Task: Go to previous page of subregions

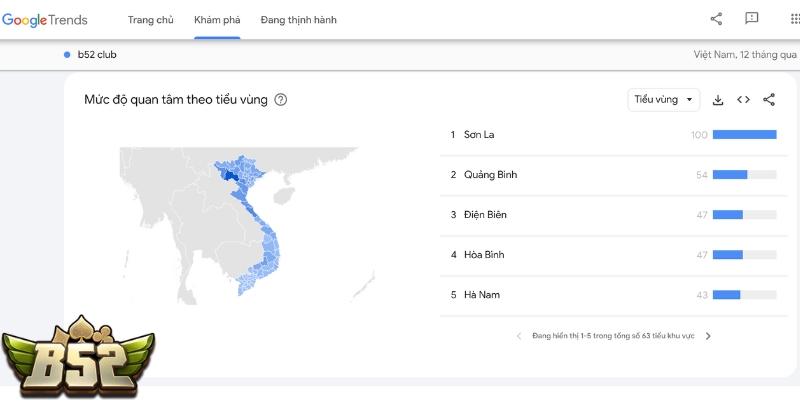Action: [x=519, y=336]
